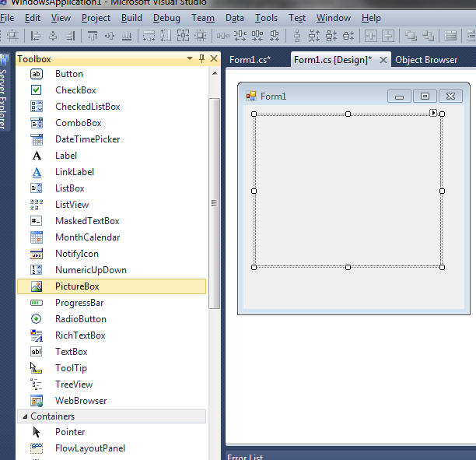Open the PictureBox smart tag arrow
Image resolution: width=476 pixels, height=460 pixels.
[x=433, y=114]
